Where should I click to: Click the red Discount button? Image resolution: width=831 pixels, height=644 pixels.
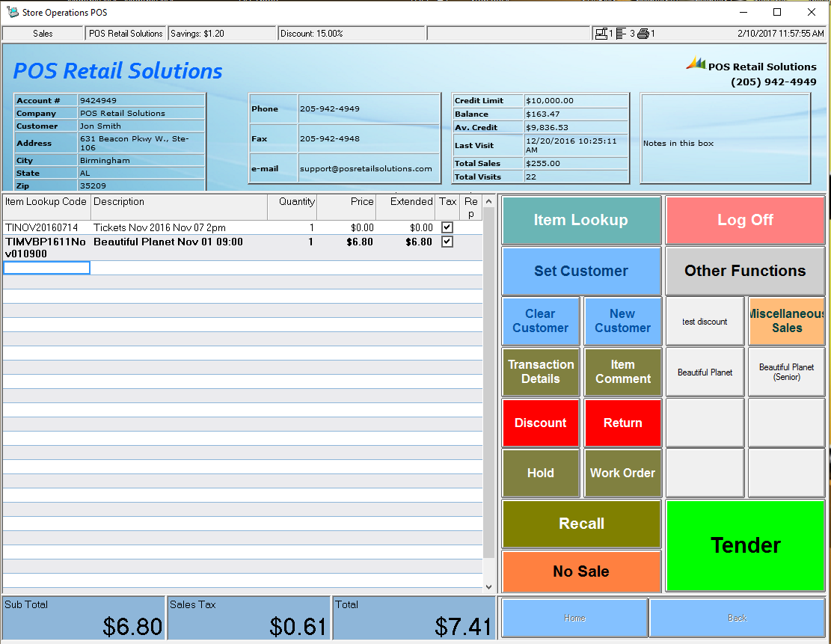point(541,423)
